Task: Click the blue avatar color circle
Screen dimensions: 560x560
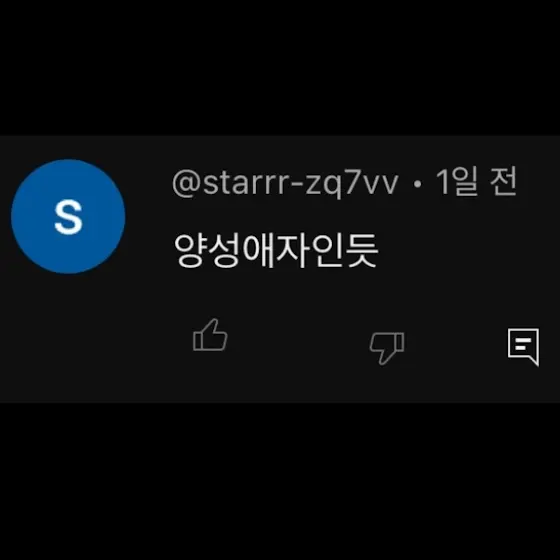Action: pos(68,216)
